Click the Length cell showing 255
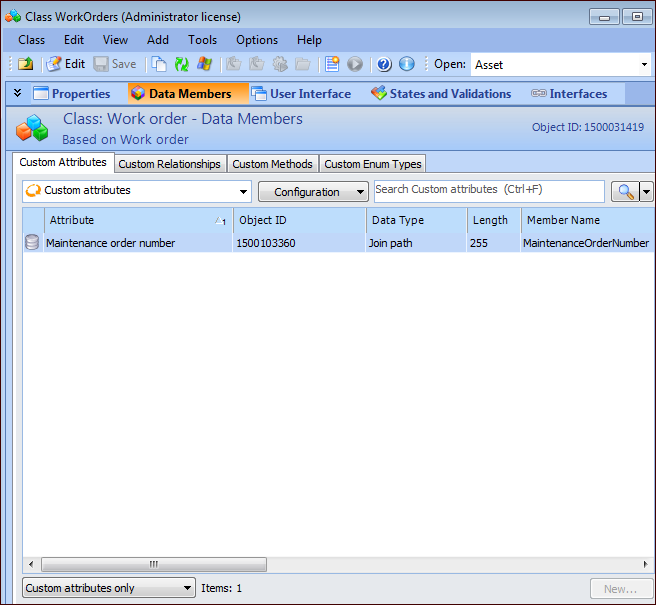 (493, 243)
